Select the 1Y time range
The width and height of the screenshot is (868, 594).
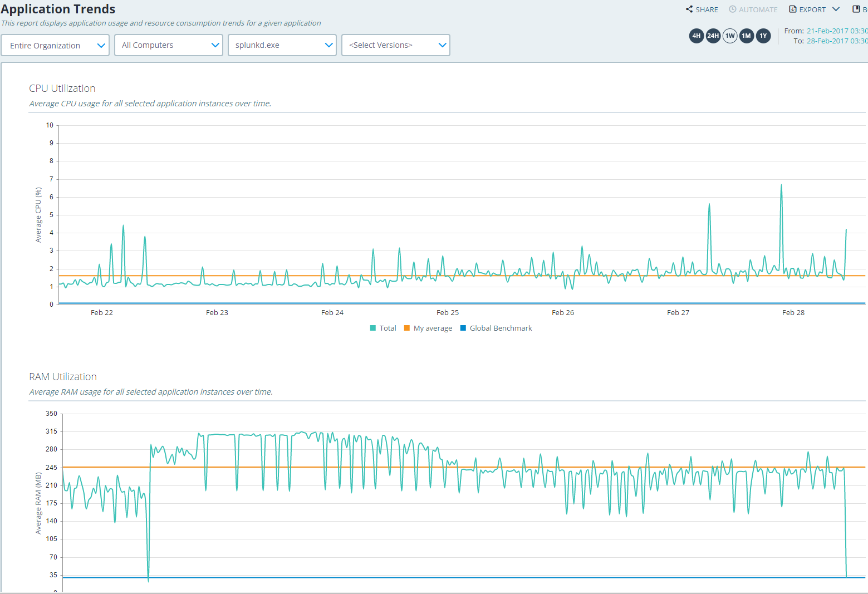pos(763,36)
